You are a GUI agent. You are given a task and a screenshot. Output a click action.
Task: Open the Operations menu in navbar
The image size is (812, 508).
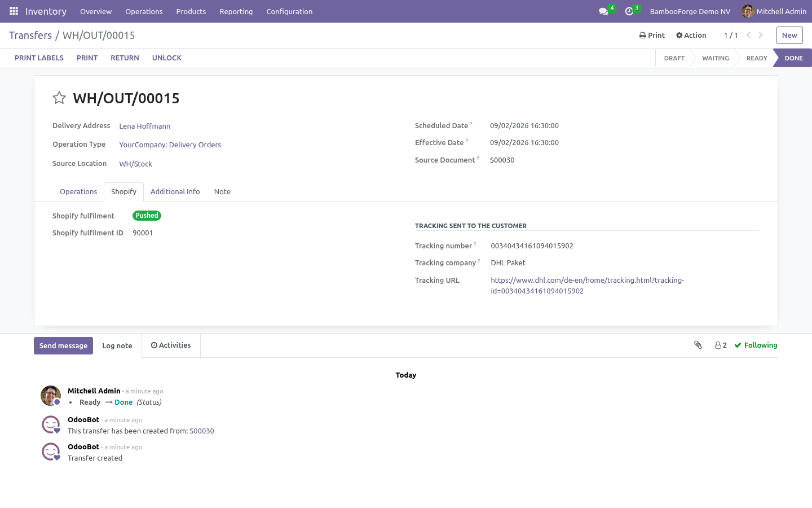click(144, 11)
